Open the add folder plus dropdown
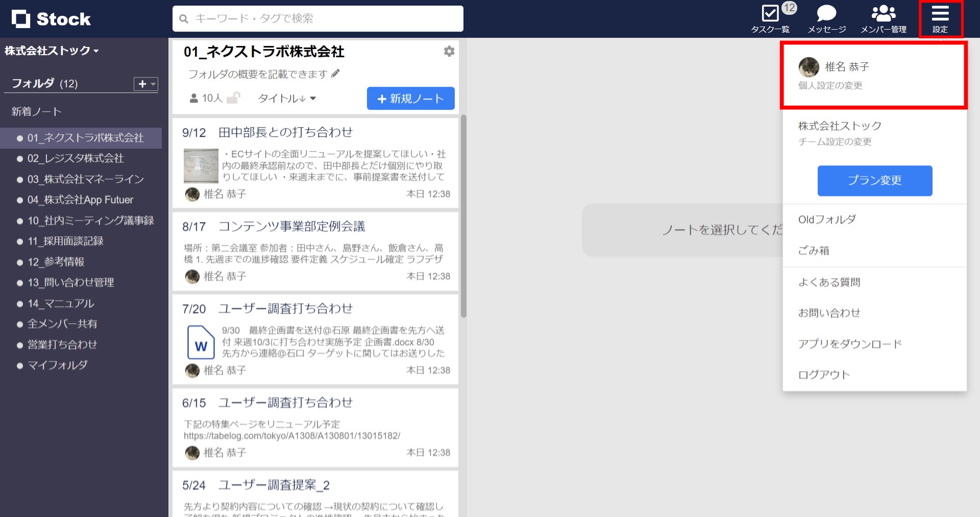 pyautogui.click(x=146, y=84)
